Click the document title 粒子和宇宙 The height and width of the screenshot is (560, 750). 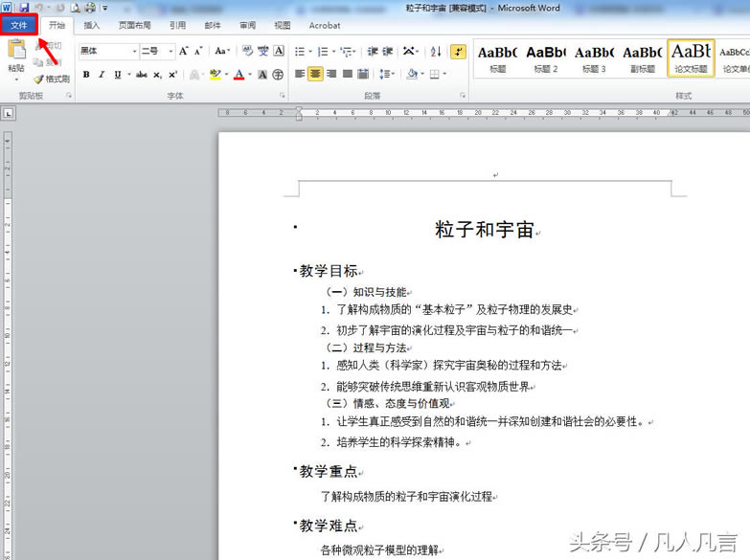pos(485,230)
